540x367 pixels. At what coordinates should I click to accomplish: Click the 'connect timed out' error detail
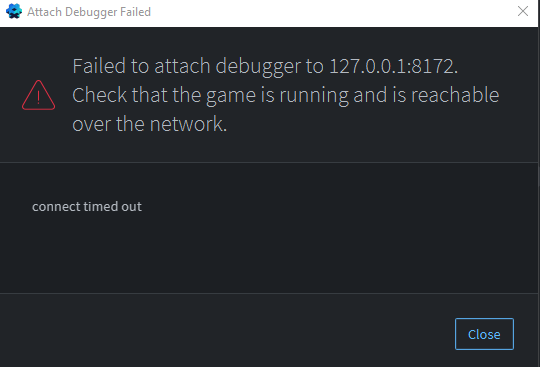87,207
